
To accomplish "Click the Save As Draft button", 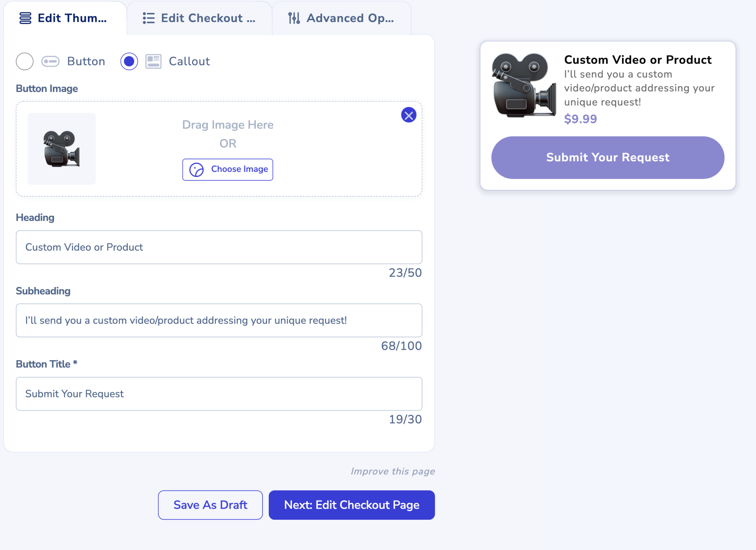I will (210, 505).
